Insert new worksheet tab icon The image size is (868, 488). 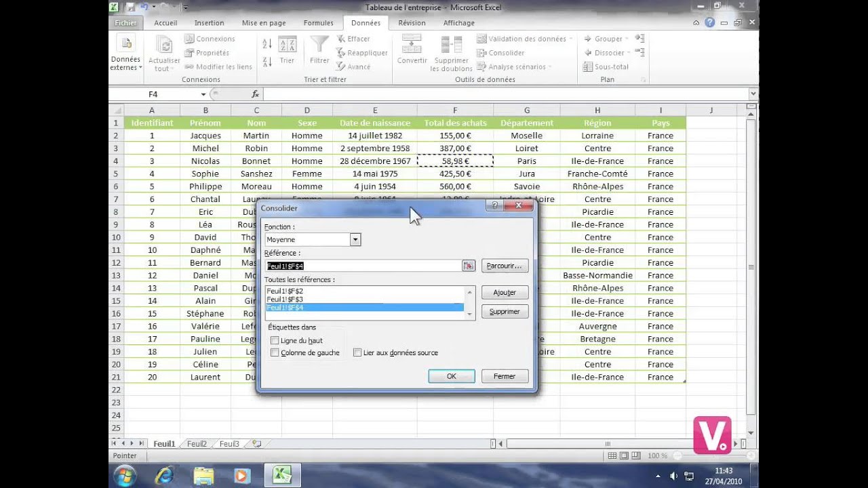256,444
